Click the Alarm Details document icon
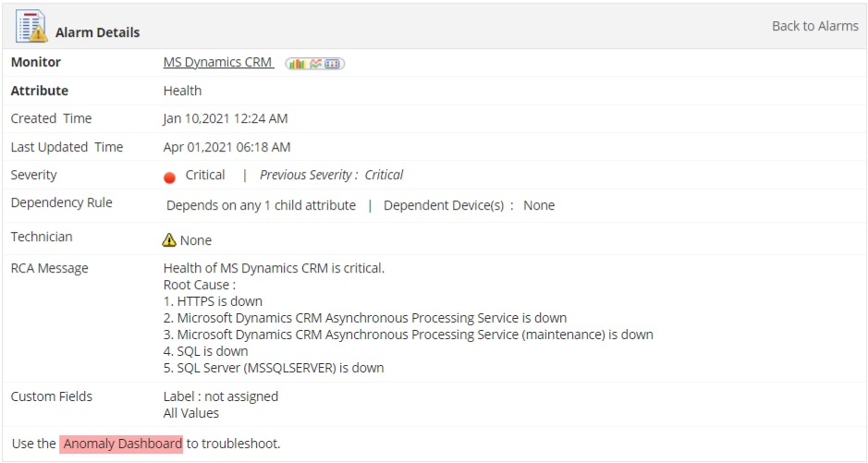The width and height of the screenshot is (868, 463). tap(31, 26)
